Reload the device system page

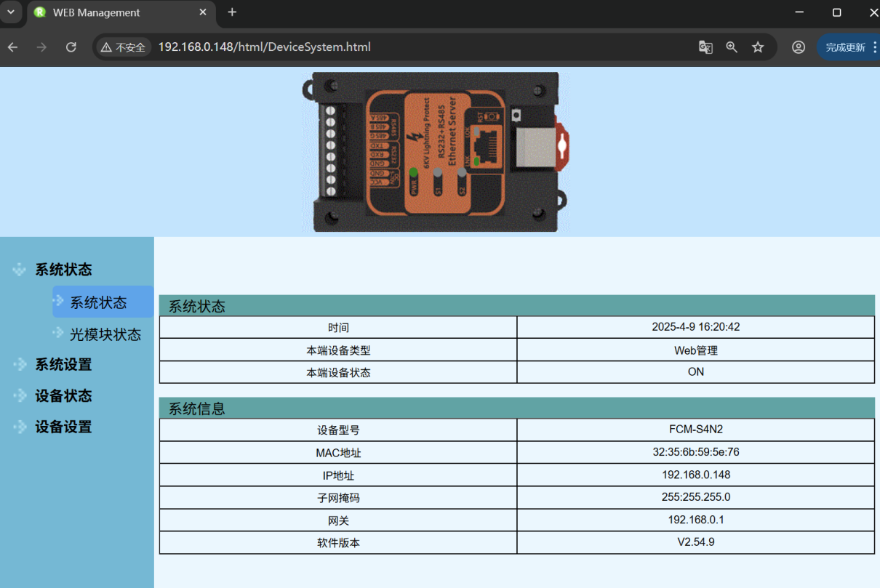point(71,47)
